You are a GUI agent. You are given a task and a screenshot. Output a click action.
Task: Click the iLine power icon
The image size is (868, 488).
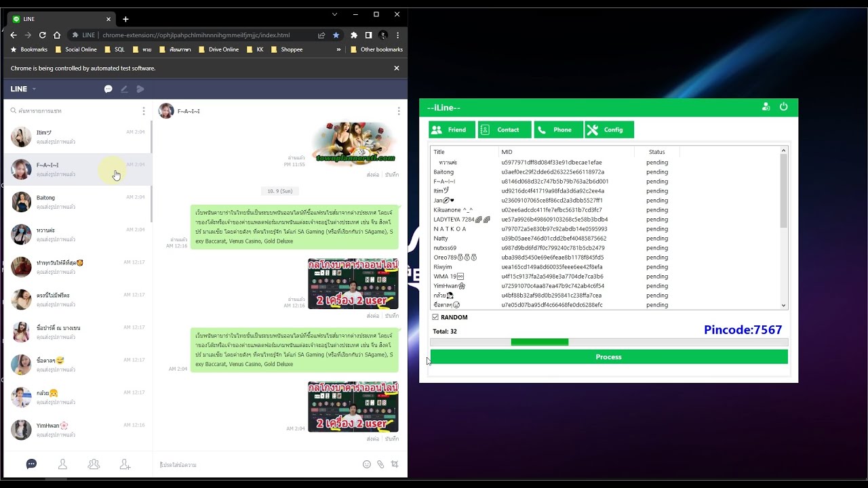pyautogui.click(x=784, y=107)
